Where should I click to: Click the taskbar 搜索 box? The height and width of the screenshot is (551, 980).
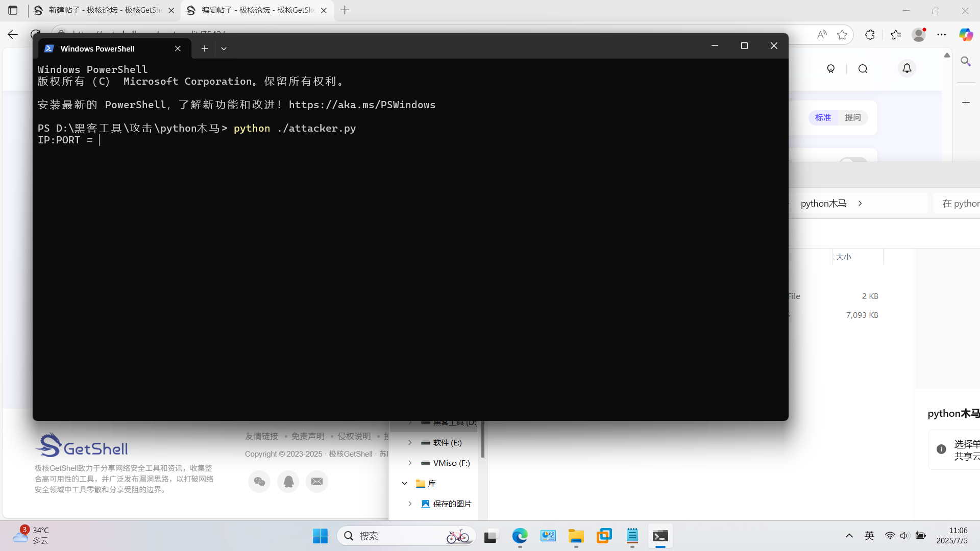point(406,536)
